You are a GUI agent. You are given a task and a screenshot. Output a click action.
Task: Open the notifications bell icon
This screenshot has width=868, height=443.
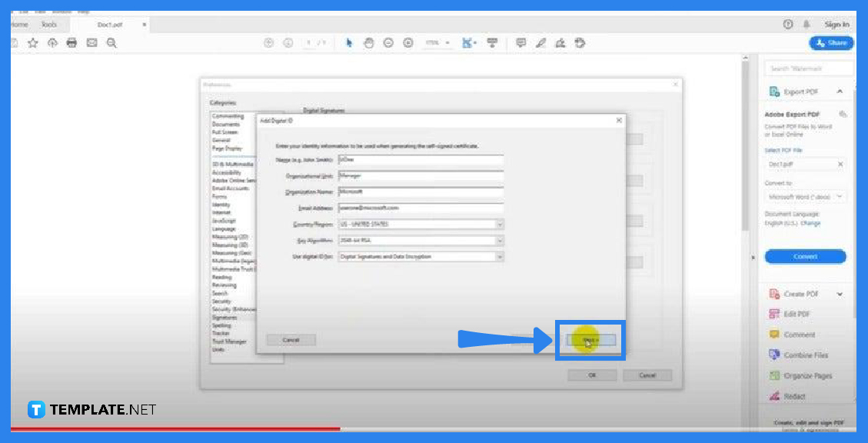(x=806, y=25)
